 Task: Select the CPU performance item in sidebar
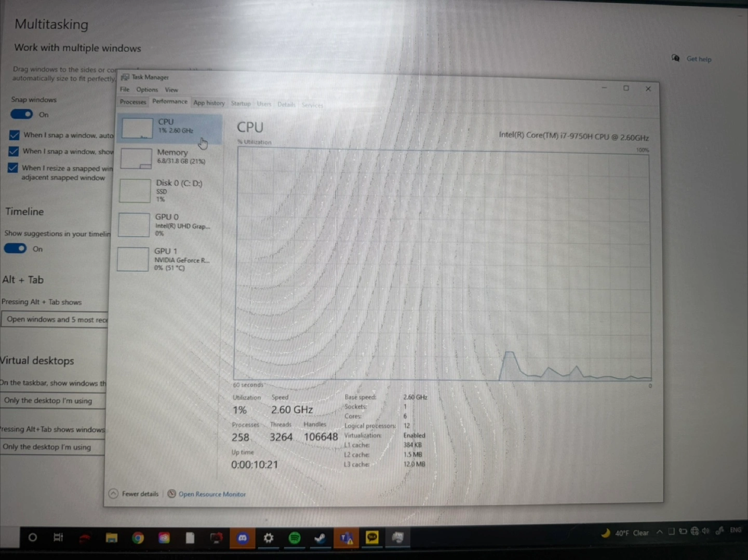click(170, 128)
